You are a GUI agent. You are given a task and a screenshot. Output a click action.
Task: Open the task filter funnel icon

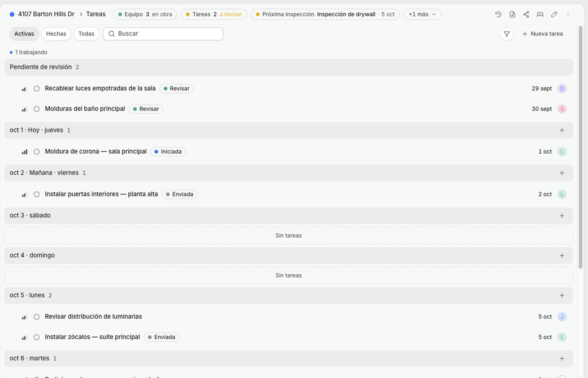point(507,34)
